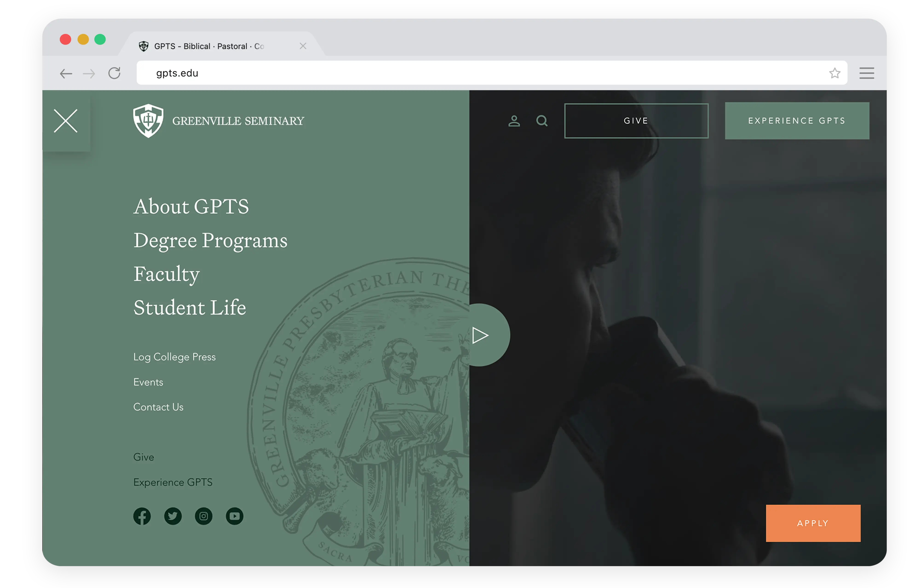Click the green EXPERIENCE GPTS header button
The image size is (920, 588).
click(797, 121)
